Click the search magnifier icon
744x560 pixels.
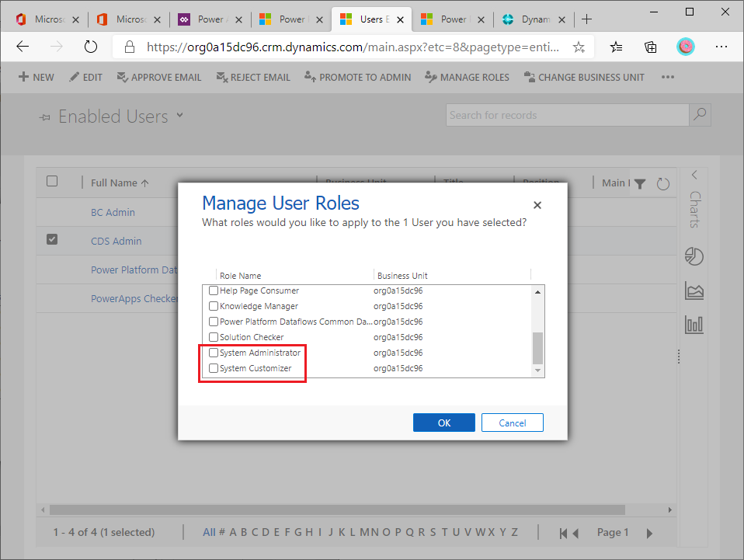pos(700,115)
